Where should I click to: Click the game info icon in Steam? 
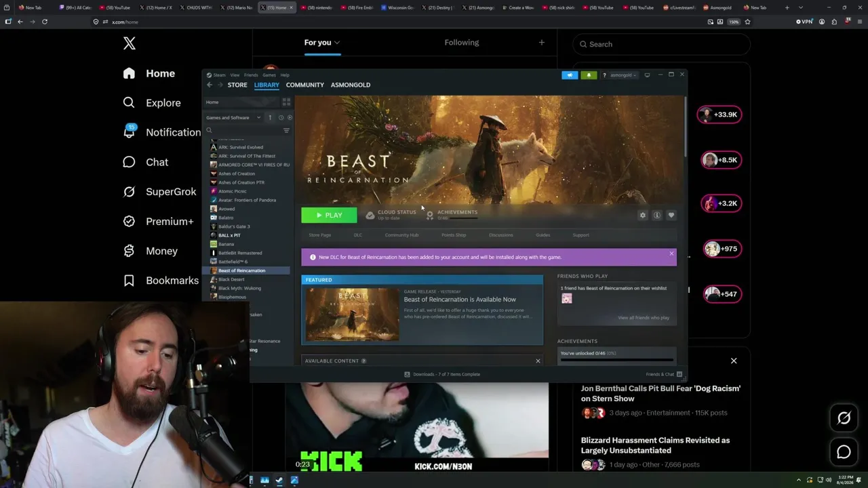click(x=656, y=215)
